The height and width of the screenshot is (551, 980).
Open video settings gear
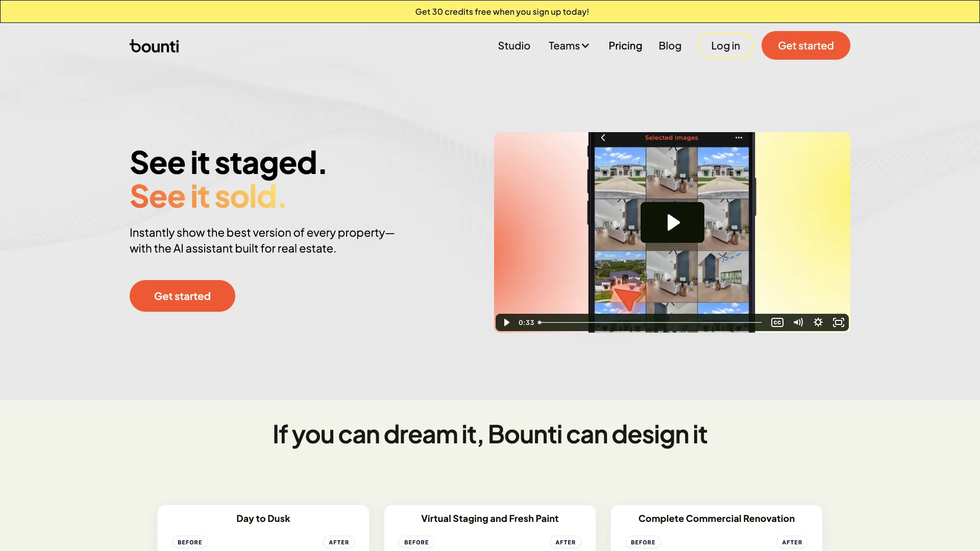coord(818,322)
